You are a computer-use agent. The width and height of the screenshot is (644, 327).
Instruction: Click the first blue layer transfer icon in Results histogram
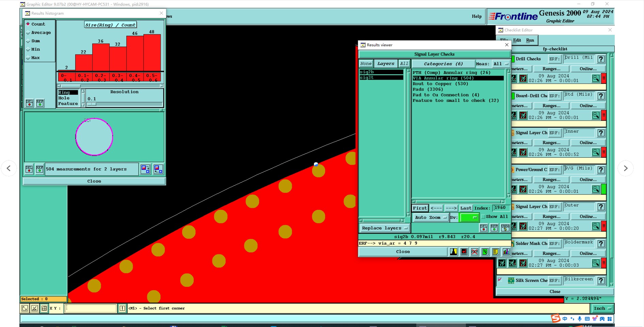(x=145, y=169)
